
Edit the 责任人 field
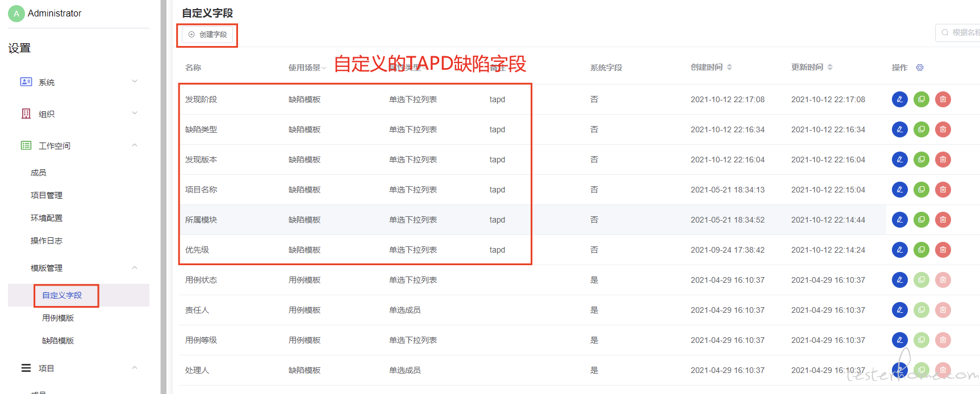coord(899,310)
